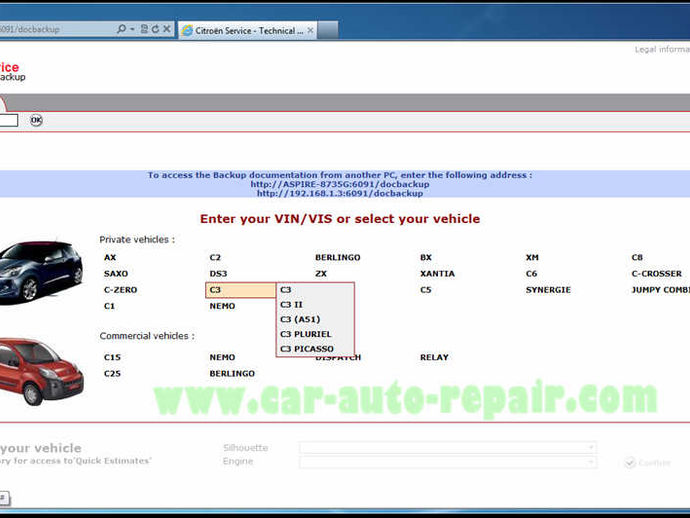Screen dimensions: 690x518
Task: Choose the C1 vehicle
Action: (109, 306)
